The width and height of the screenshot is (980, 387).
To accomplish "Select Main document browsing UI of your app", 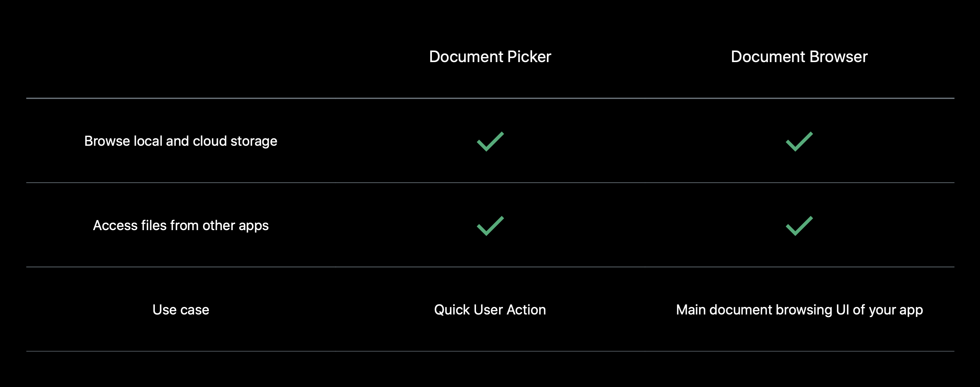I will click(799, 310).
